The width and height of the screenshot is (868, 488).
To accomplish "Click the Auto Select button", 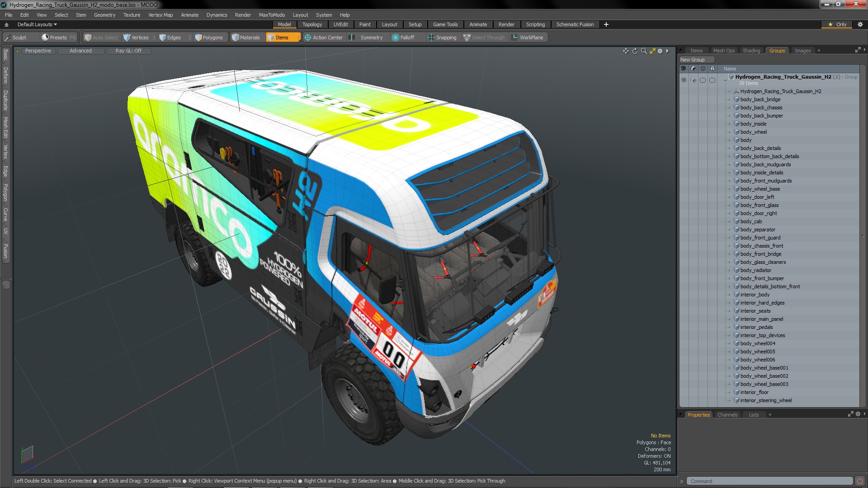I will (101, 38).
